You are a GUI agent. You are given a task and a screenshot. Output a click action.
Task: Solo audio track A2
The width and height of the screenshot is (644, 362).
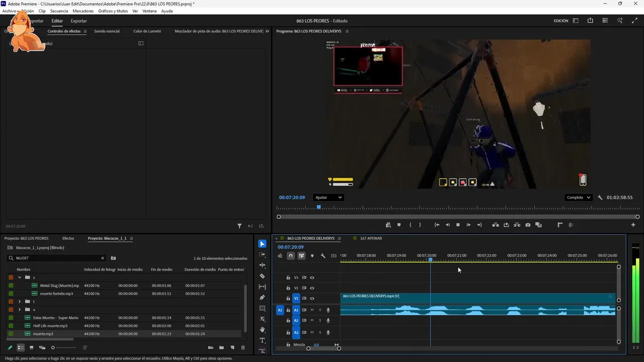pos(320,320)
